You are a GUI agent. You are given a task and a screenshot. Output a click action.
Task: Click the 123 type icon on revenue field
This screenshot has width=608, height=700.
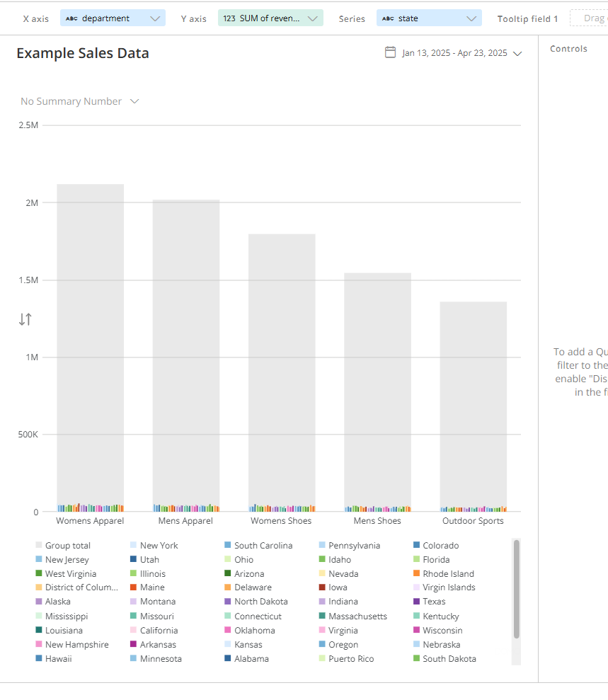tap(229, 18)
